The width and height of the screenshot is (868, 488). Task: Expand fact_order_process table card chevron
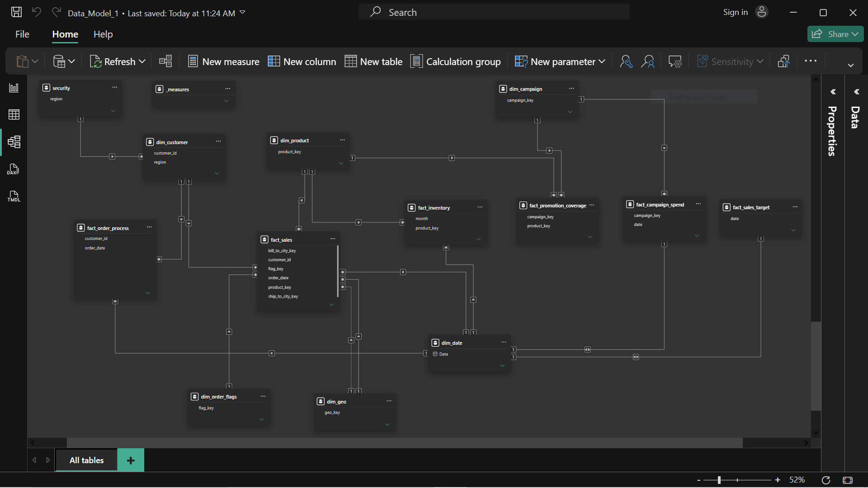[x=148, y=293]
